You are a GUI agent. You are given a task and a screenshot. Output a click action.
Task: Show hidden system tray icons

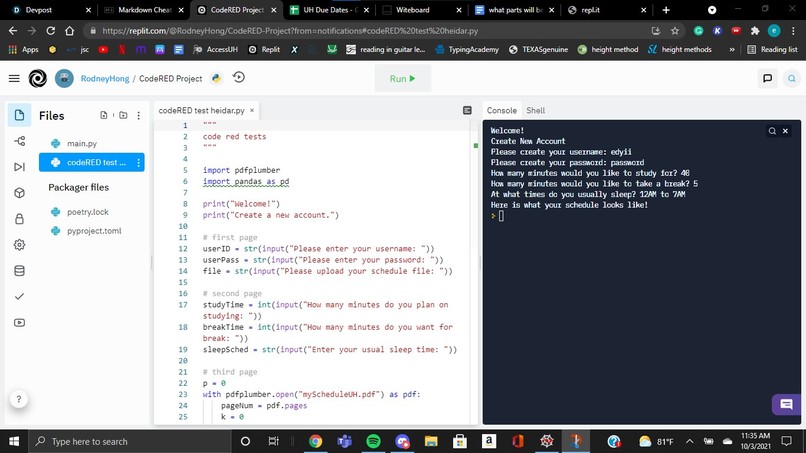(689, 441)
